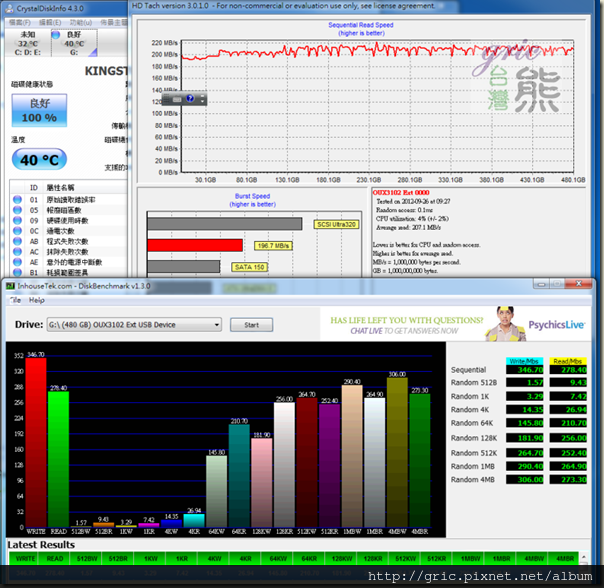Click the SCSI Ultra320 yellow label
Viewport: 604px width, 588px height.
click(336, 224)
